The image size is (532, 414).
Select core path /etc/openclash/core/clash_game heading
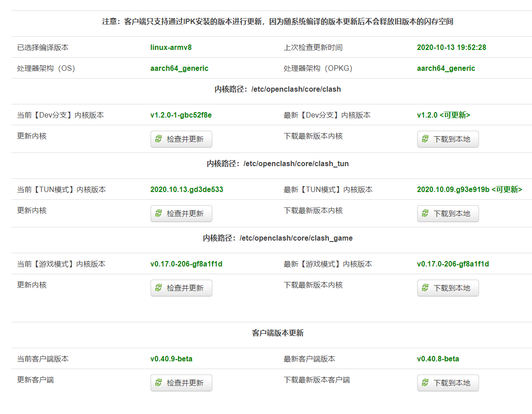278,238
